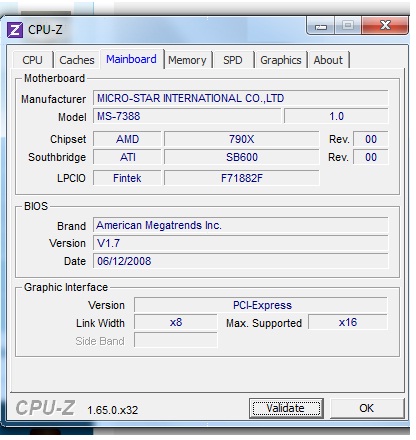Click the Manufacturer field MICRO-STAR INTERNATIONAL
The width and height of the screenshot is (416, 440).
pos(240,98)
